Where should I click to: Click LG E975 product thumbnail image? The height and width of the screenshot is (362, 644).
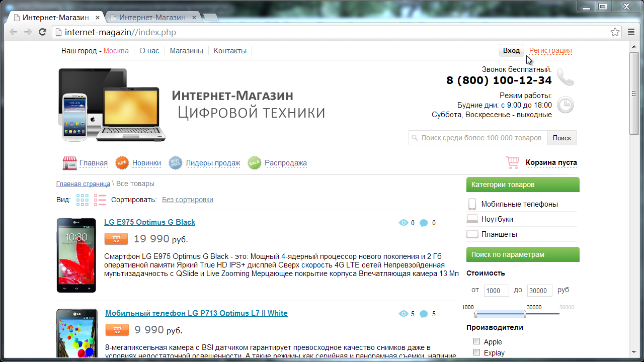pos(76,255)
